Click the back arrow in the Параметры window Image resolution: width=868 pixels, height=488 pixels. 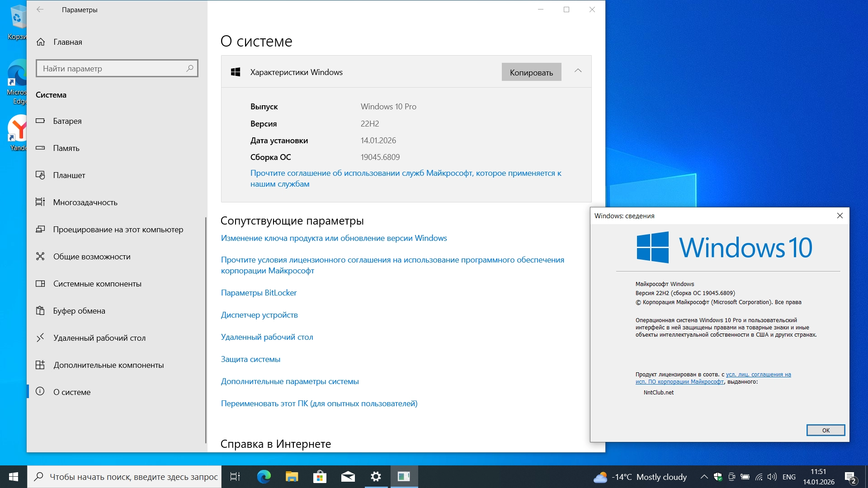(x=40, y=9)
